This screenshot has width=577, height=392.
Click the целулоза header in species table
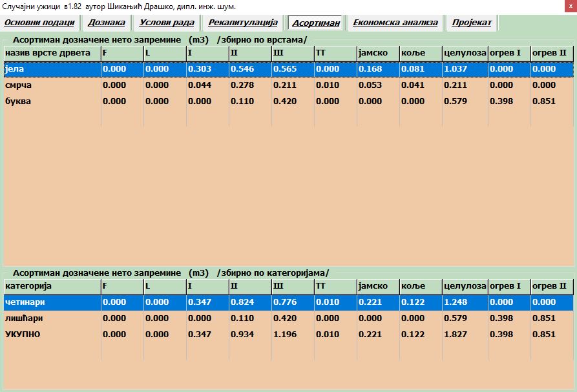(x=465, y=54)
